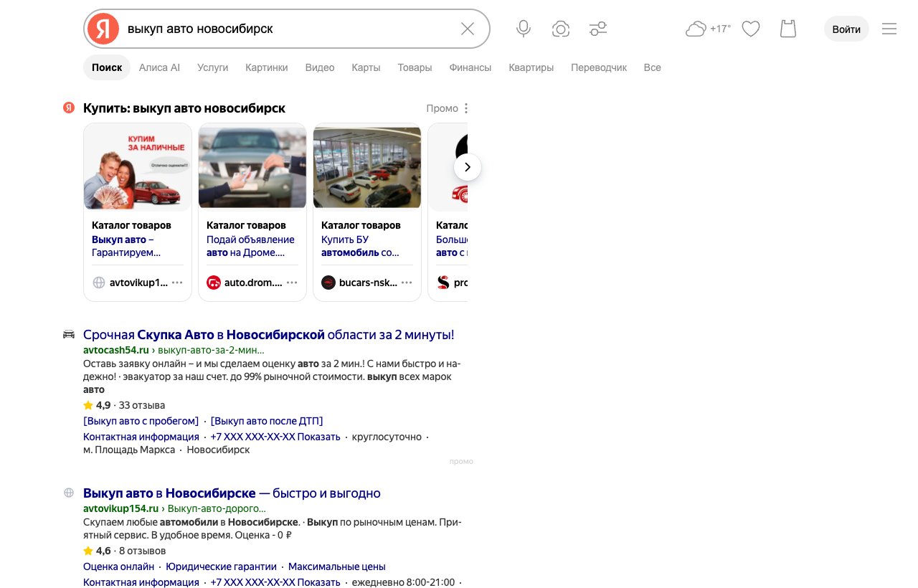Click the Войти login button
The width and height of the screenshot is (918, 588).
(x=847, y=29)
